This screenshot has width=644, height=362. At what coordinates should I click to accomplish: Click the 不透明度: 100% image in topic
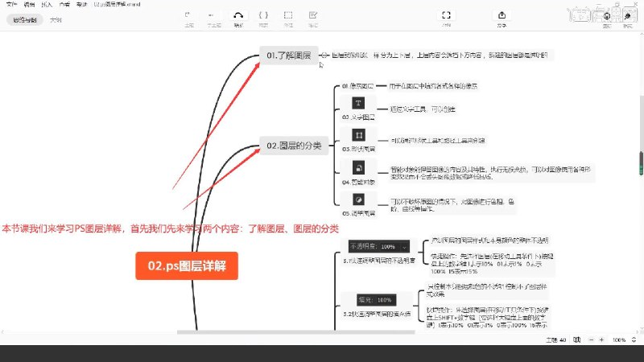[x=378, y=246]
